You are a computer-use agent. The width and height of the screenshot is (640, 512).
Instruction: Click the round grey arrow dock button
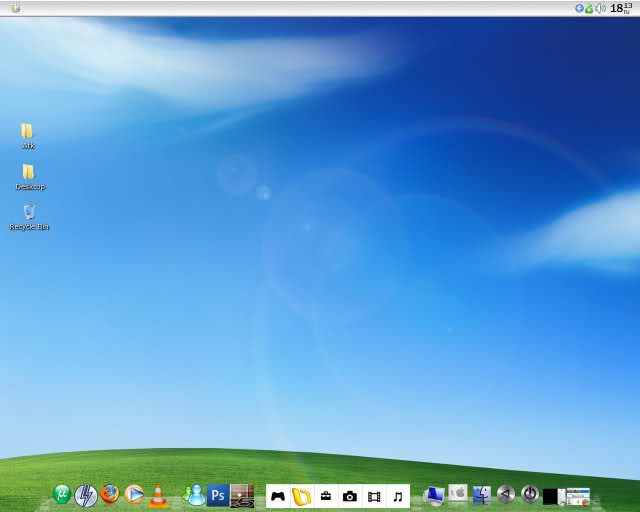[506, 494]
